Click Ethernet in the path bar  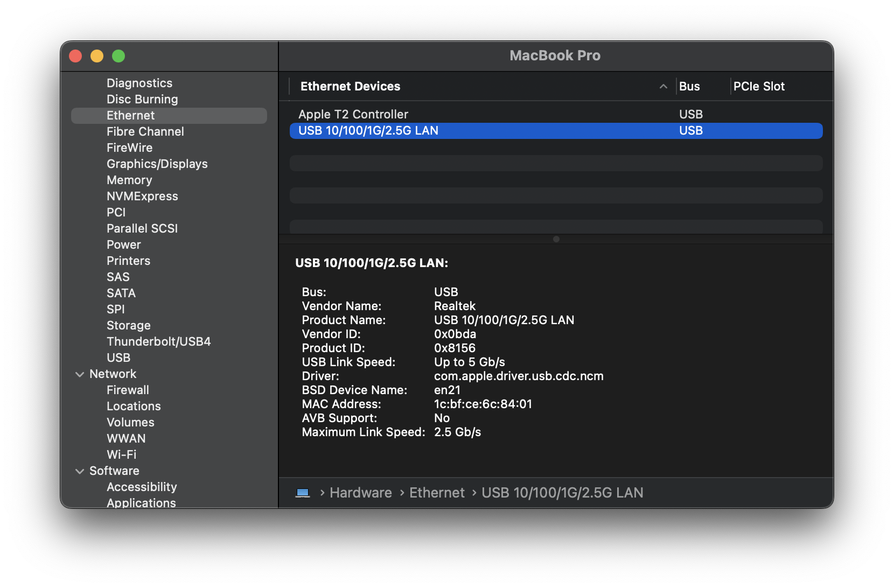437,493
